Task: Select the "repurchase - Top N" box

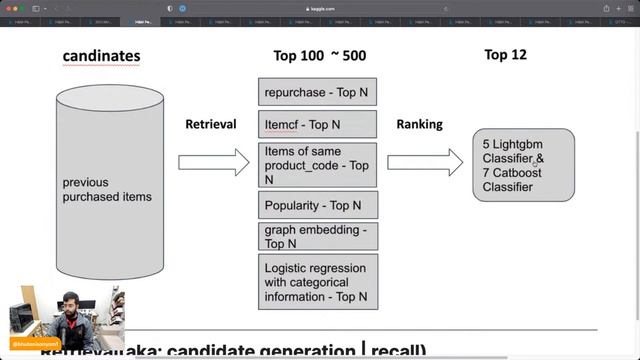Action: pyautogui.click(x=317, y=92)
